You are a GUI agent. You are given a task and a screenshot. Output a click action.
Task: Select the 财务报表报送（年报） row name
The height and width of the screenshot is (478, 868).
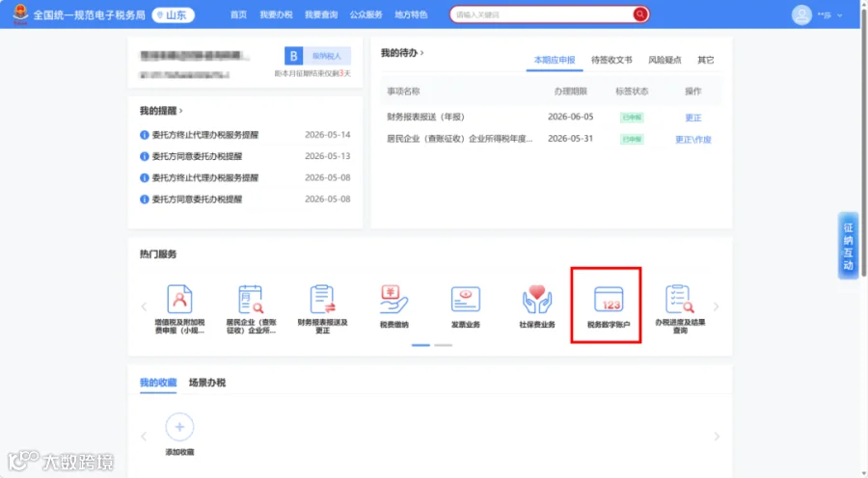coord(425,117)
